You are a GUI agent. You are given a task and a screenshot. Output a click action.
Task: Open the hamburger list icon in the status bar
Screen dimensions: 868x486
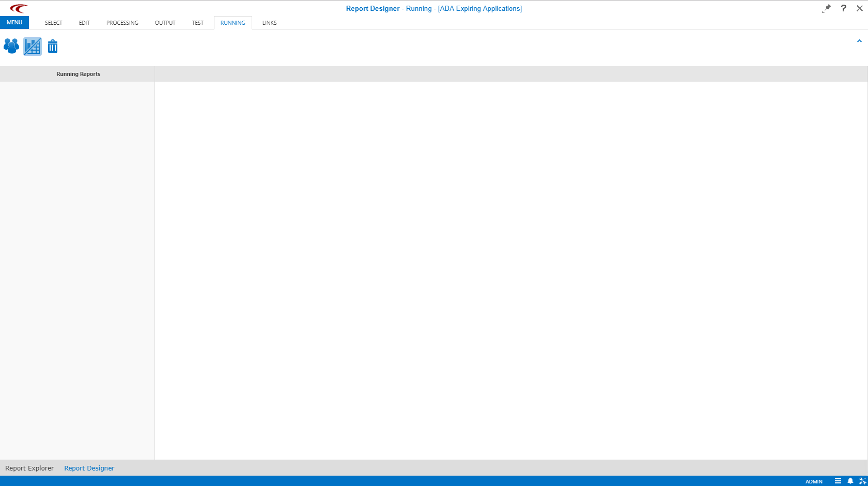tap(838, 481)
